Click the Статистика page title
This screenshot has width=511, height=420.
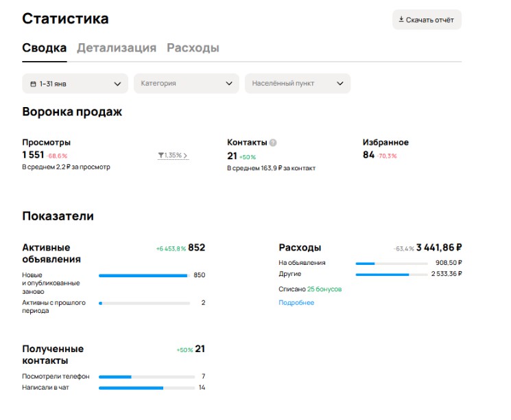tap(65, 19)
